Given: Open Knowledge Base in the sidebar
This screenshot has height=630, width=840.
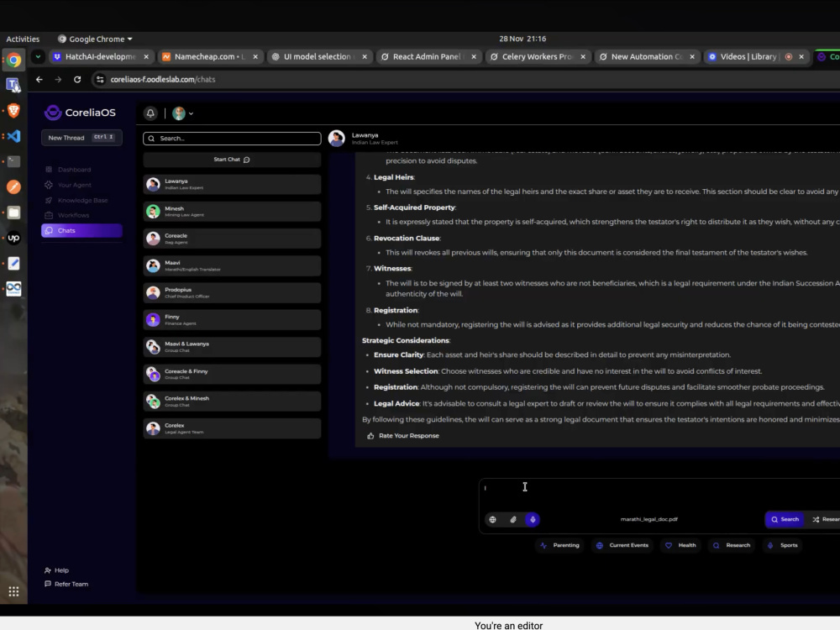Looking at the screenshot, I should point(81,200).
